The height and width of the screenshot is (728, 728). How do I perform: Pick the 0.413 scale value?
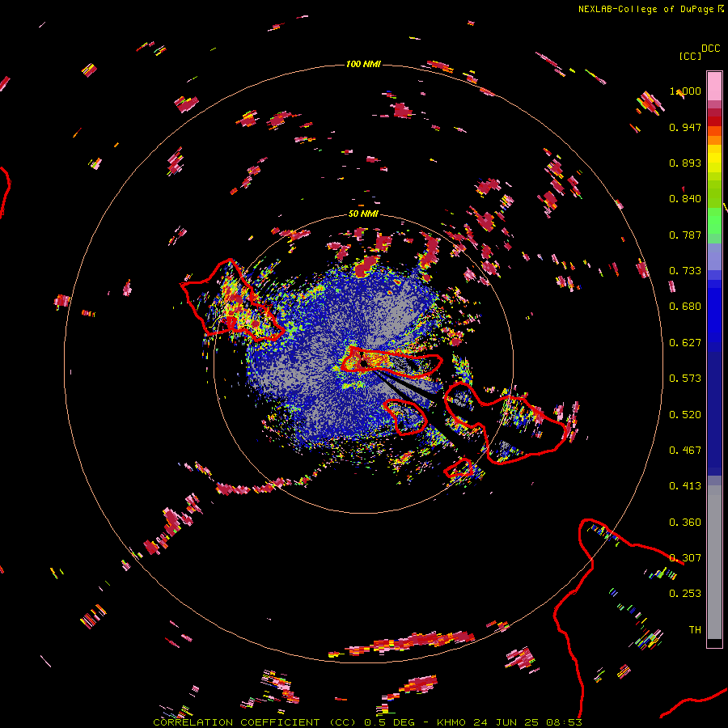point(685,486)
